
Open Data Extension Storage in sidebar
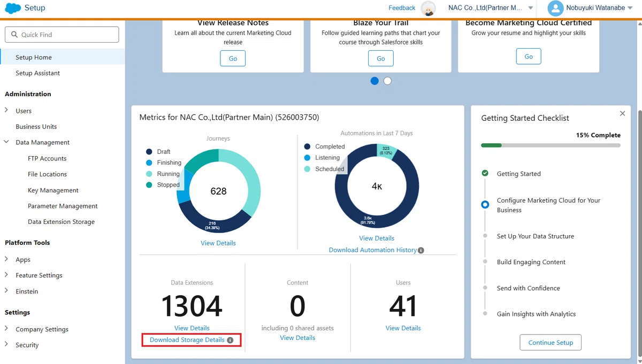61,222
